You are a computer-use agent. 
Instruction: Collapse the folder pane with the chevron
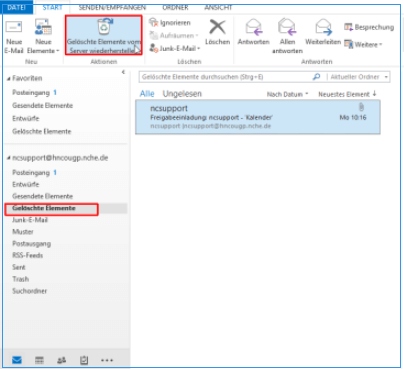pyautogui.click(x=123, y=72)
